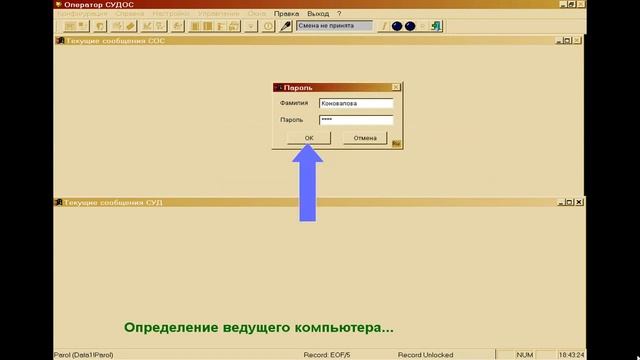Click the Текущие сообщения СОС window icon

[x=60, y=41]
